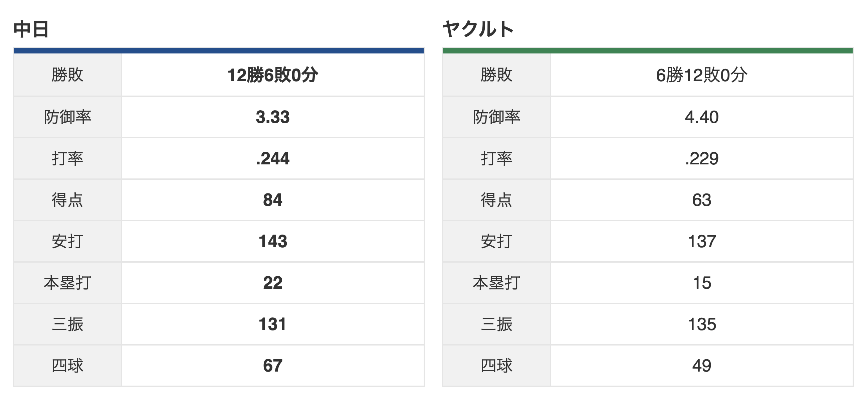868x411 pixels.
Task: Click ヤクルト 防御率 value 4.40
Action: (x=701, y=117)
